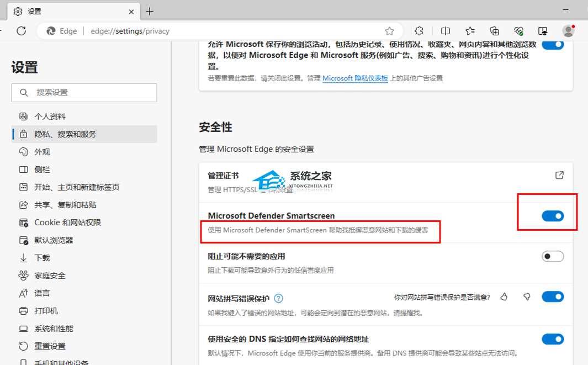Click the 安全性 section heading
This screenshot has width=588, height=365.
215,127
